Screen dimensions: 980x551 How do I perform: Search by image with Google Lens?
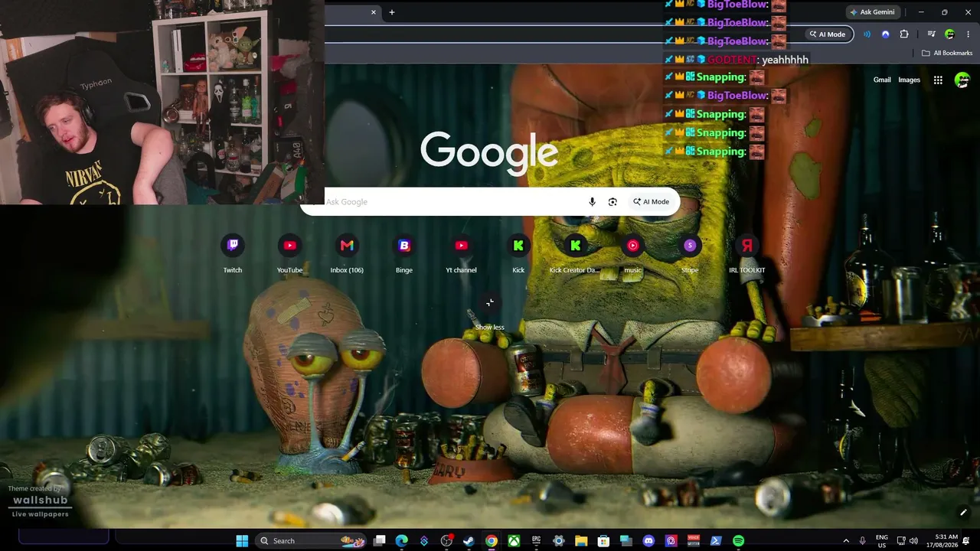click(612, 202)
